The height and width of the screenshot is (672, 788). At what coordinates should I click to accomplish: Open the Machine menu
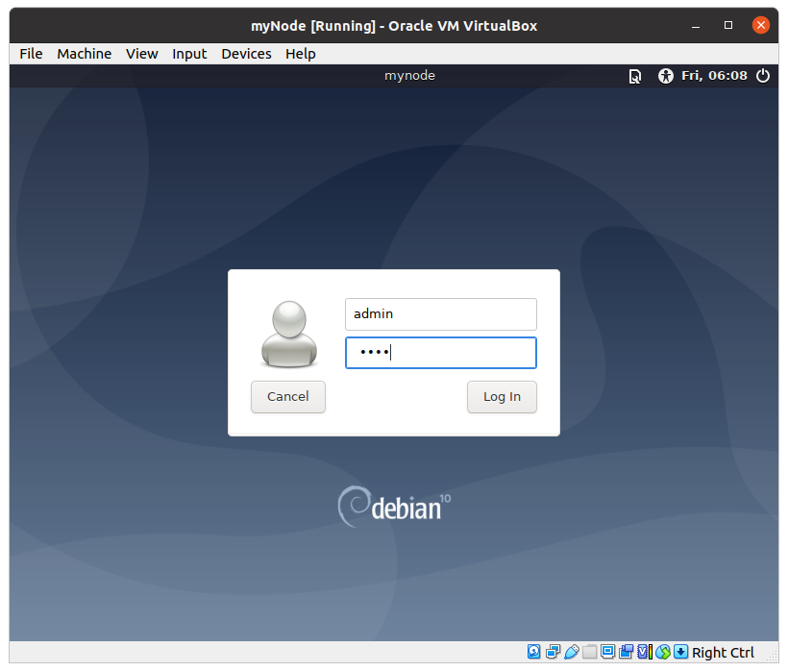pyautogui.click(x=84, y=54)
